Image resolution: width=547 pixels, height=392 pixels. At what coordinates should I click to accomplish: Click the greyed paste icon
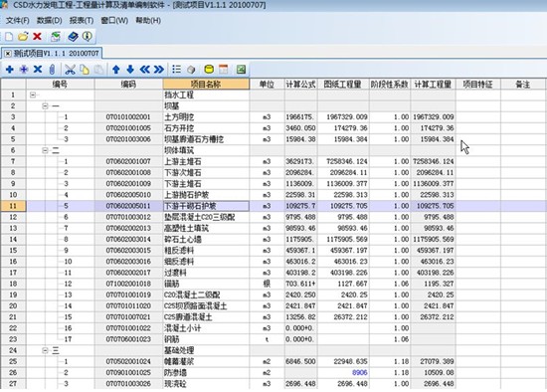[98, 70]
